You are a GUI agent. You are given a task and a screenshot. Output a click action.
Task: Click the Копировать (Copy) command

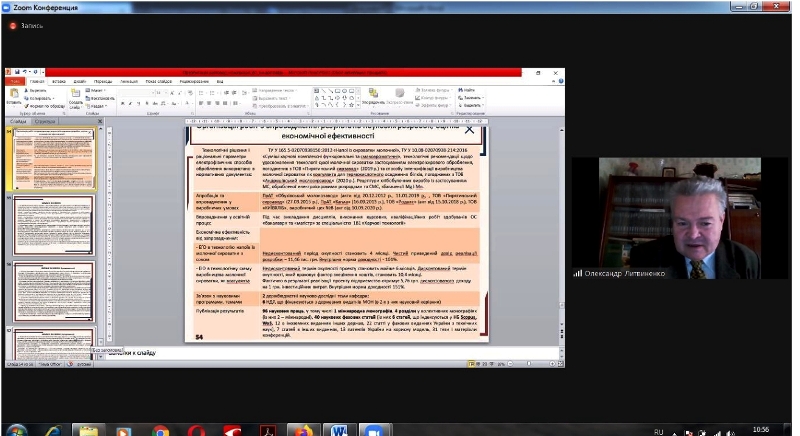point(39,98)
